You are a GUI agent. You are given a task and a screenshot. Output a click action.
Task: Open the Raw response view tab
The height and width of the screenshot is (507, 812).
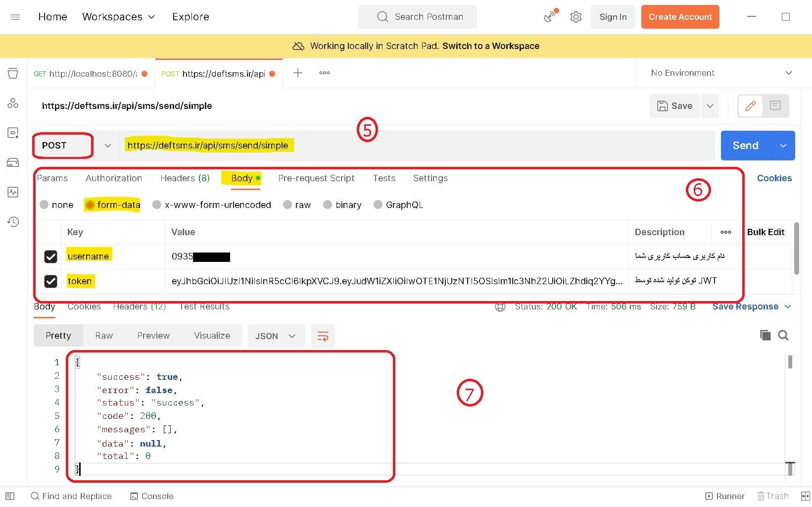click(x=104, y=336)
